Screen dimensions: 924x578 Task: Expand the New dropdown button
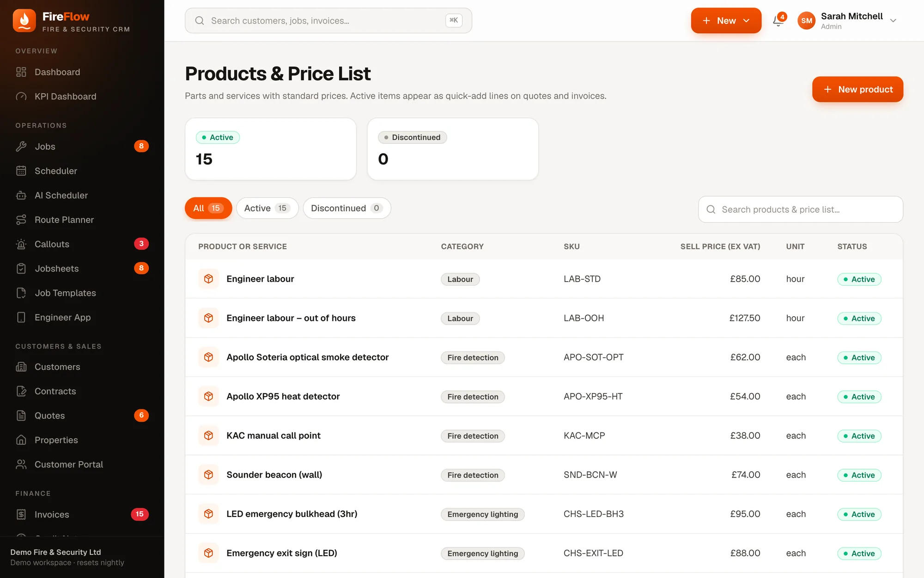(726, 21)
